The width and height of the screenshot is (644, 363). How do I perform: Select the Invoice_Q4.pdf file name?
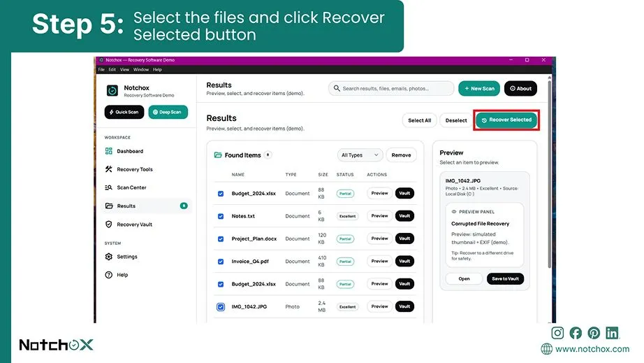pyautogui.click(x=250, y=262)
